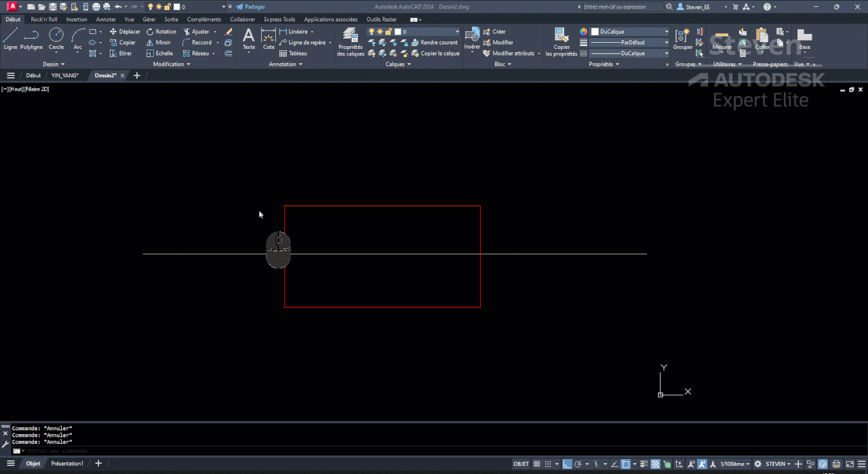Click the eraser (Effacer) icon
This screenshot has height=474, width=868.
click(x=229, y=32)
